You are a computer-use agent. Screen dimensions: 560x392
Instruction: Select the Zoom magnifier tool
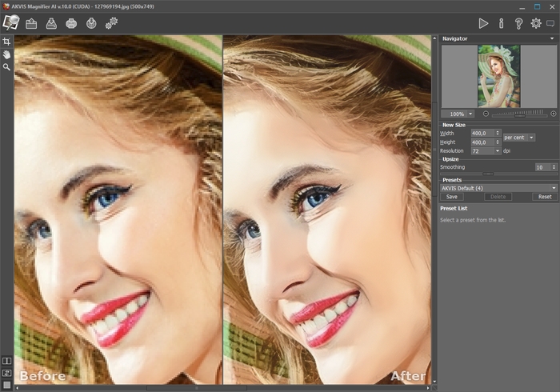pos(6,66)
